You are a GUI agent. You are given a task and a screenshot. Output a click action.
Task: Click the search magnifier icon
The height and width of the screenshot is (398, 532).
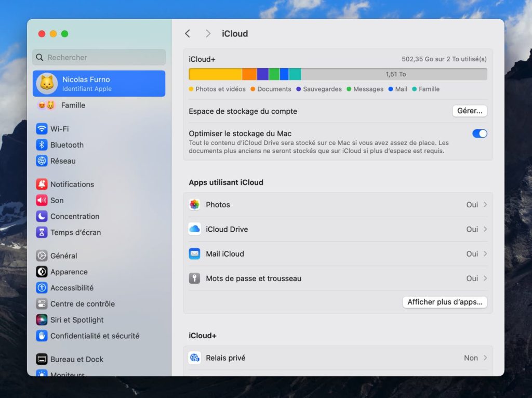(39, 57)
